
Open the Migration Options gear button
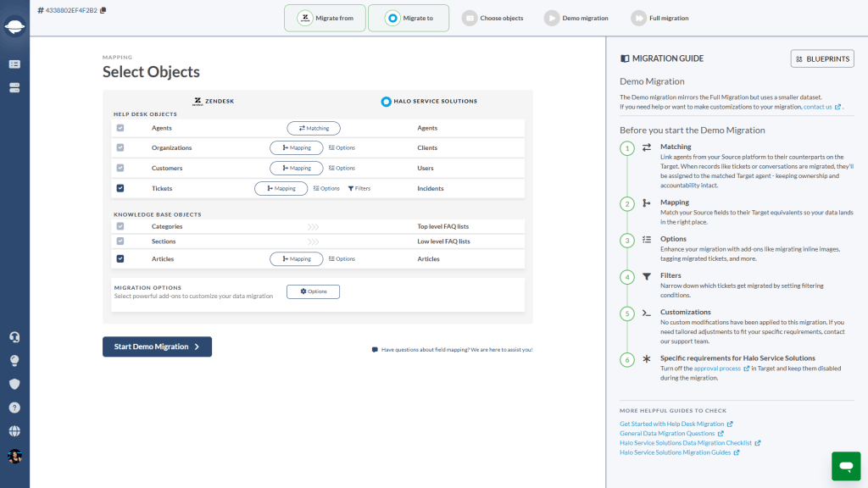[313, 291]
